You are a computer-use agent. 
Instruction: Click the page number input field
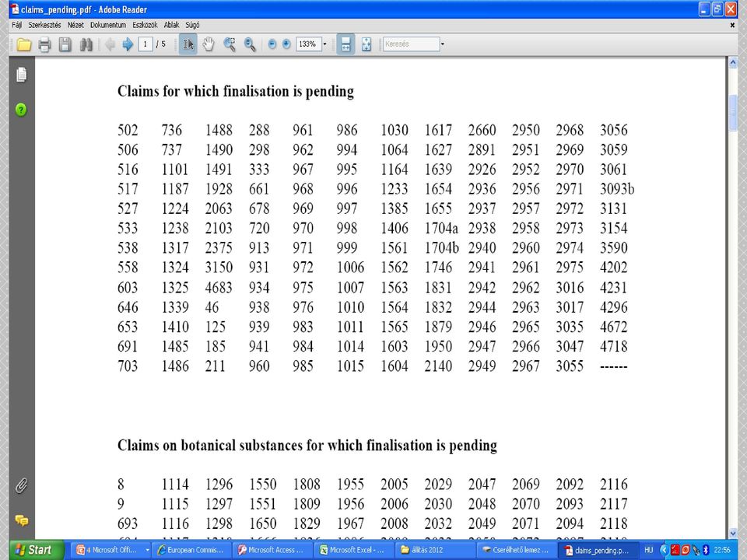pos(146,44)
